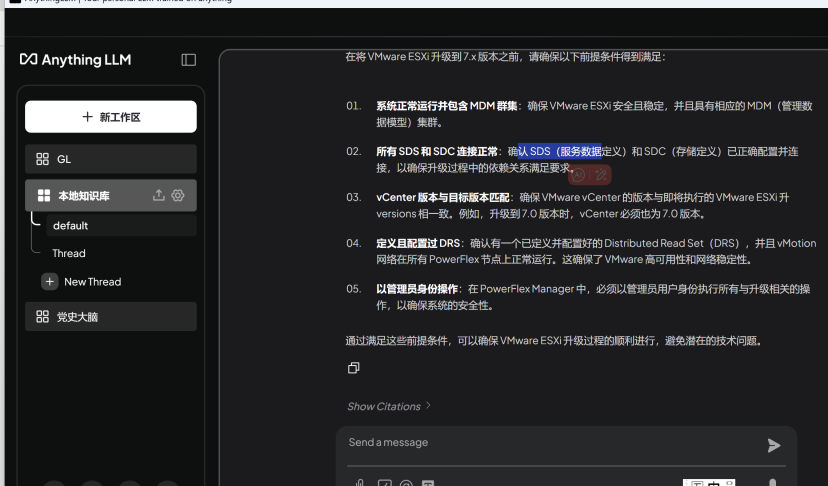Image resolution: width=828 pixels, height=486 pixels.
Task: Click the heading vCenter 版本与目标版本匹配
Action: coord(443,198)
